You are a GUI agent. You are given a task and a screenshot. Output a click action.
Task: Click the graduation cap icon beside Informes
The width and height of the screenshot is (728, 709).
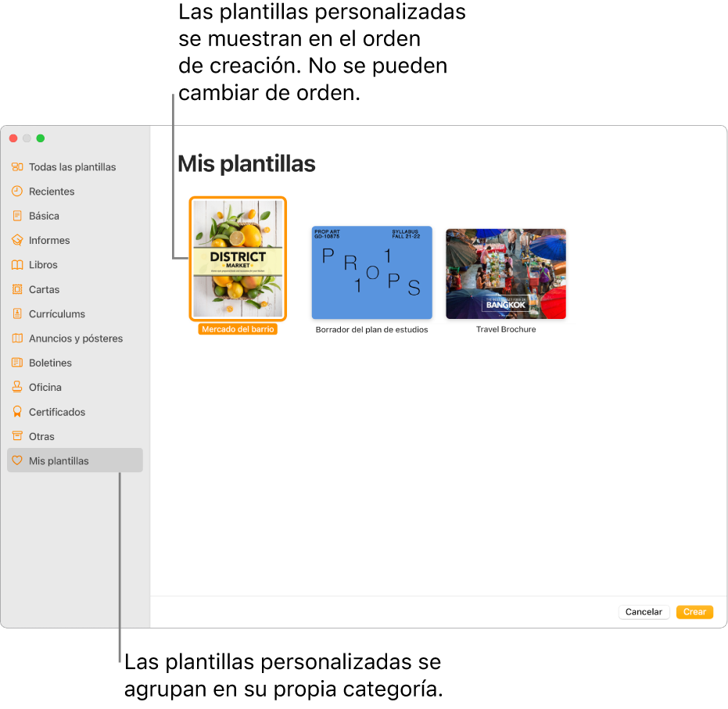tap(17, 240)
